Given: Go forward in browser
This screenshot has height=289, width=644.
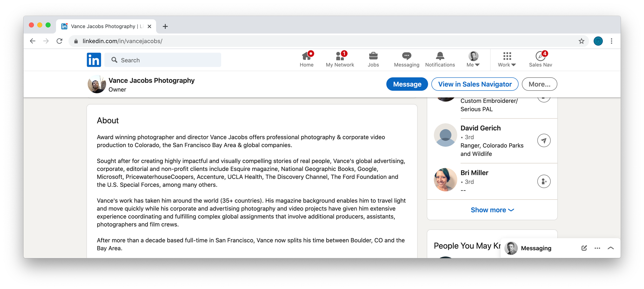Looking at the screenshot, I should tap(46, 41).
